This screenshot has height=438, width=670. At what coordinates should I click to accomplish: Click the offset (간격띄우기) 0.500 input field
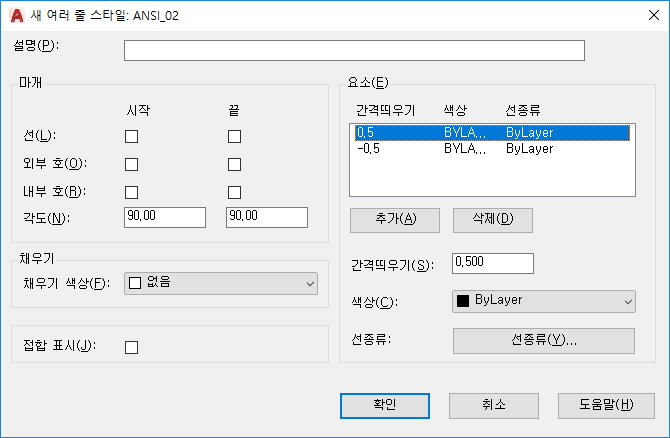[493, 263]
